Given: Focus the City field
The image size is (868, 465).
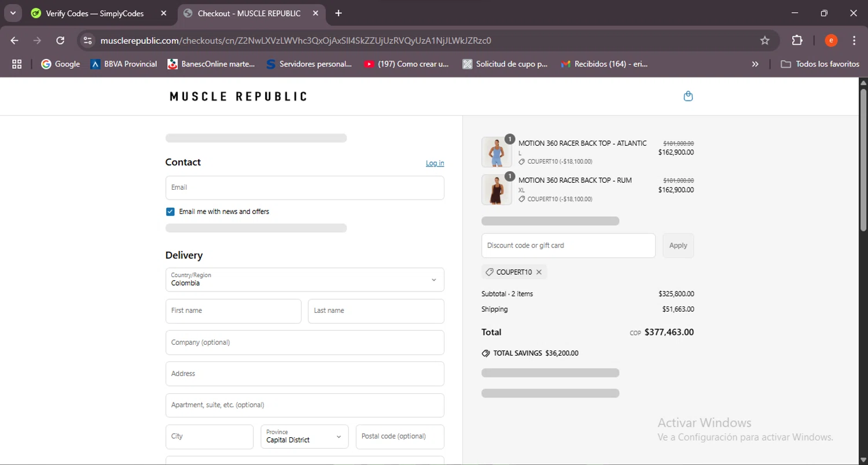Looking at the screenshot, I should [x=209, y=437].
